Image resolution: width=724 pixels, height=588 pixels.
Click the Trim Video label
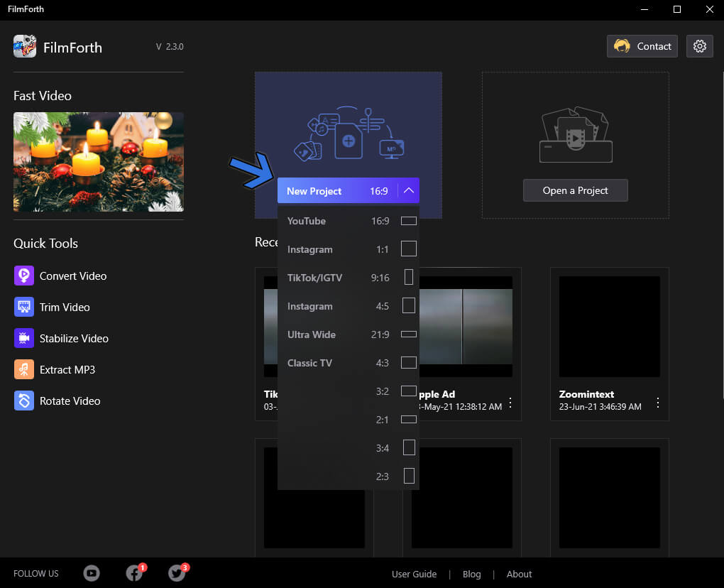coord(65,307)
